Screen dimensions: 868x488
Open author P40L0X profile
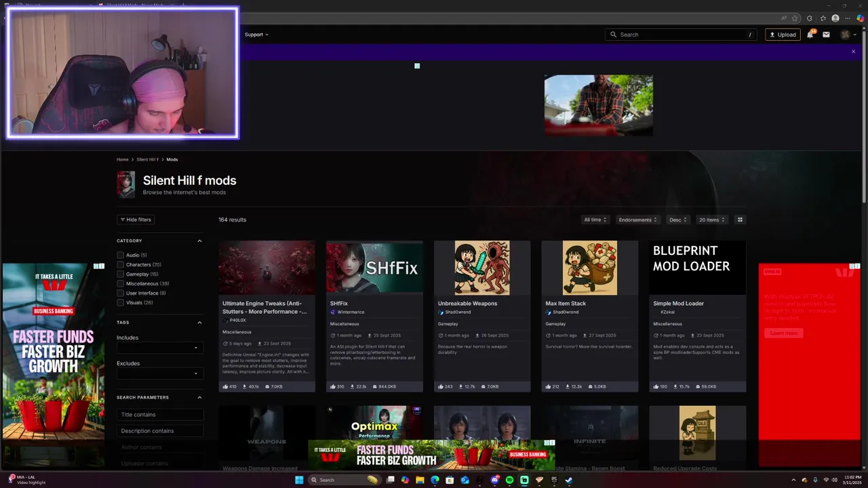[237, 320]
